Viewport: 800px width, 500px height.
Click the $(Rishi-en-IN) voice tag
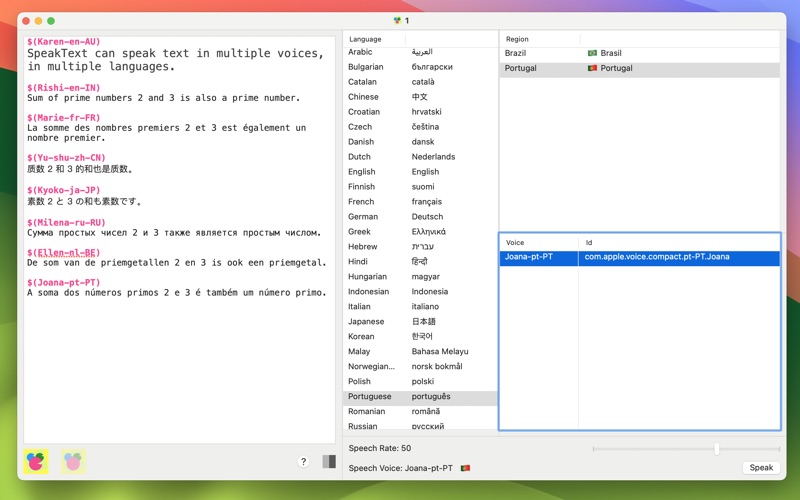point(64,88)
